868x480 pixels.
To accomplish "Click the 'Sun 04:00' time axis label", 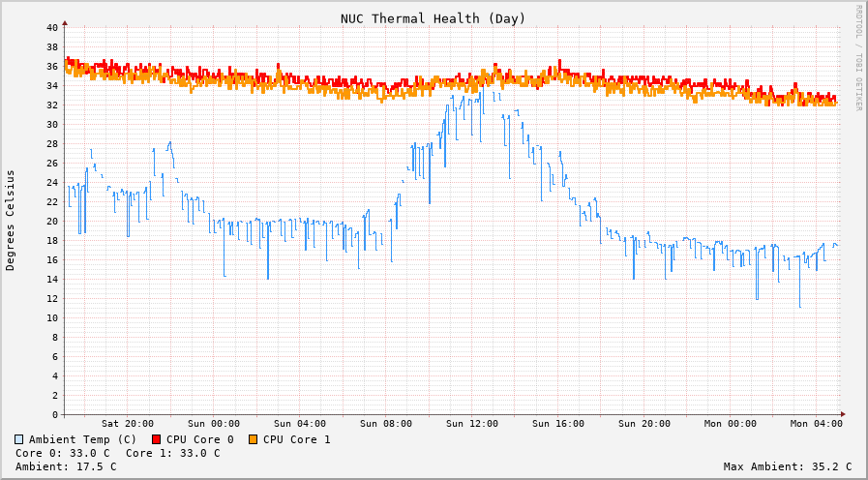I will pos(300,424).
